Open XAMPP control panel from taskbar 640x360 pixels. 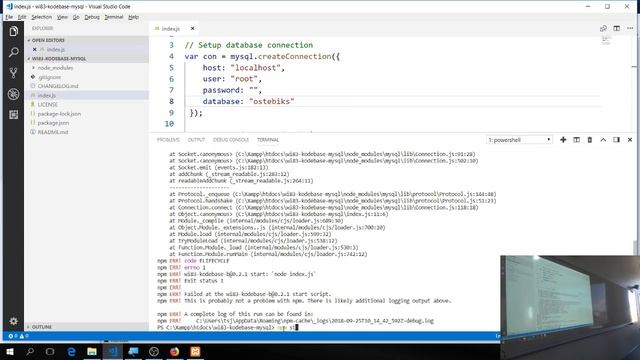[195, 351]
